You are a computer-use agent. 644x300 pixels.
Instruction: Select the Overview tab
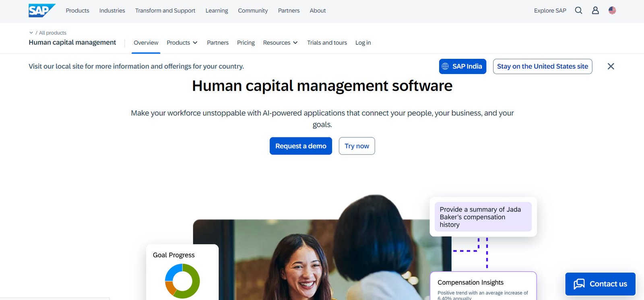click(x=146, y=43)
